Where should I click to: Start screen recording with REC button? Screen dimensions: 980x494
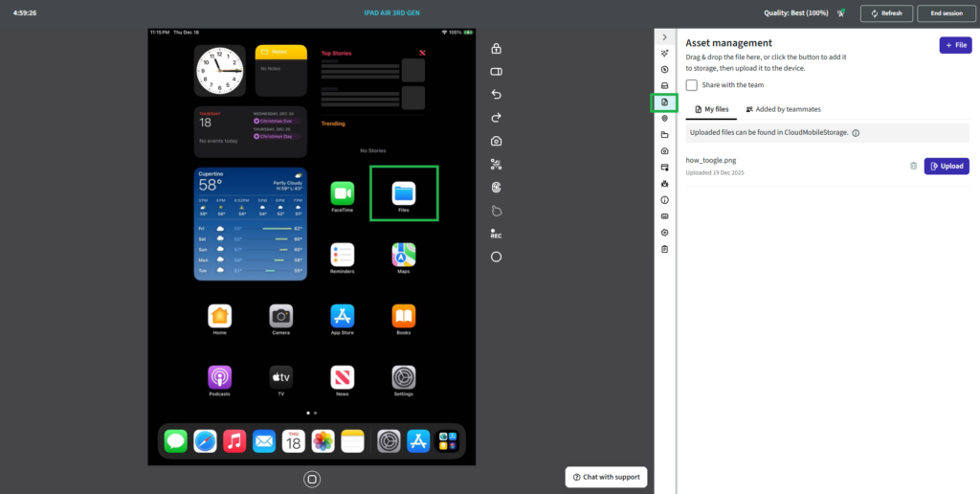pyautogui.click(x=496, y=234)
